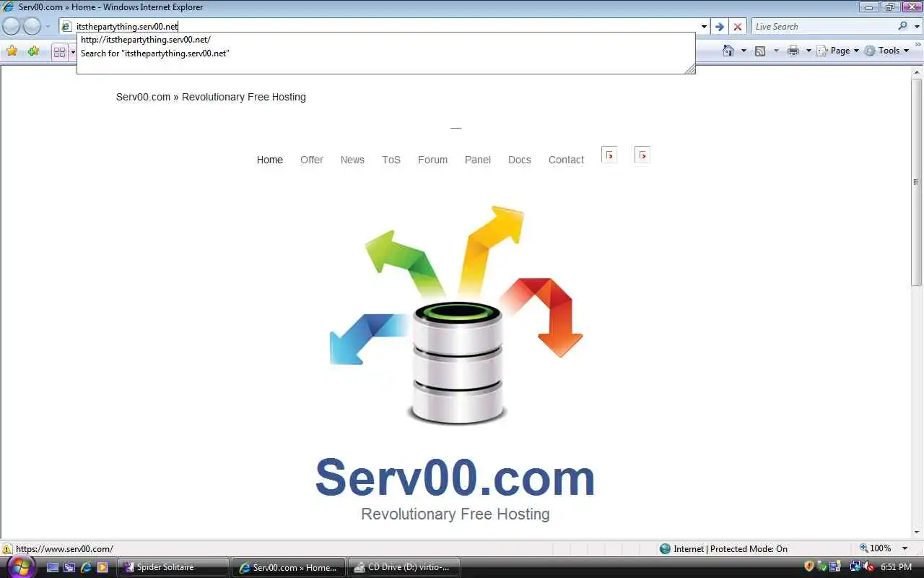Expand the Home button dropdown arrow
This screenshot has width=924, height=578.
744,51
